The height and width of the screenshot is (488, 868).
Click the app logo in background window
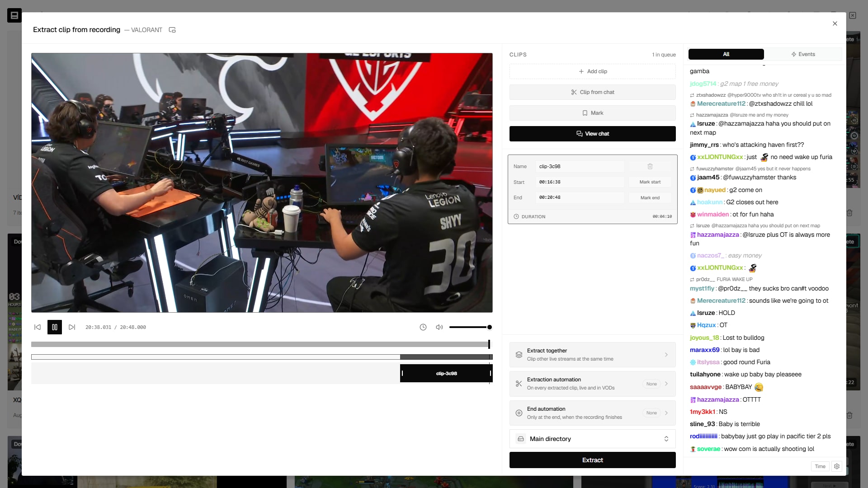(14, 15)
